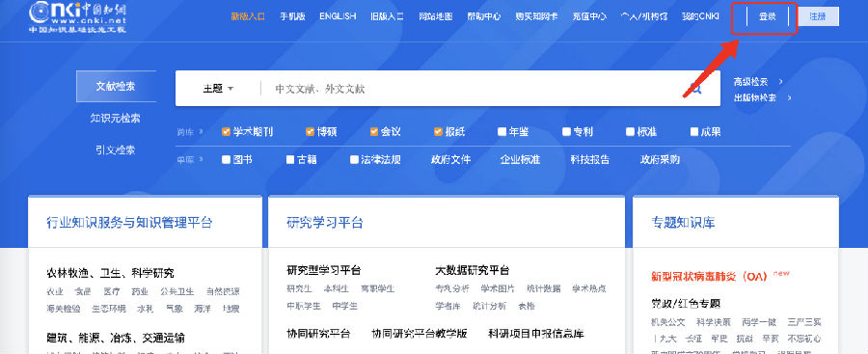Open the 研究型学习平台 link
This screenshot has width=868, height=354.
324,270
